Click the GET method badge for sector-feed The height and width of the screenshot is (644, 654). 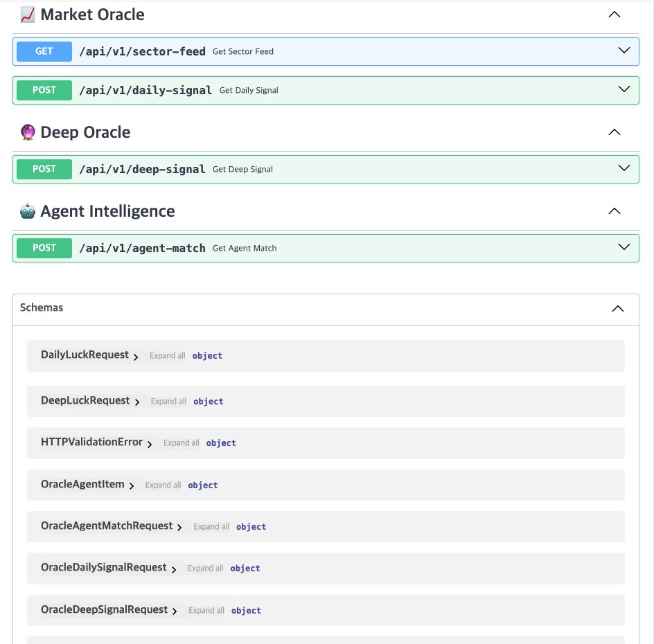coord(44,51)
